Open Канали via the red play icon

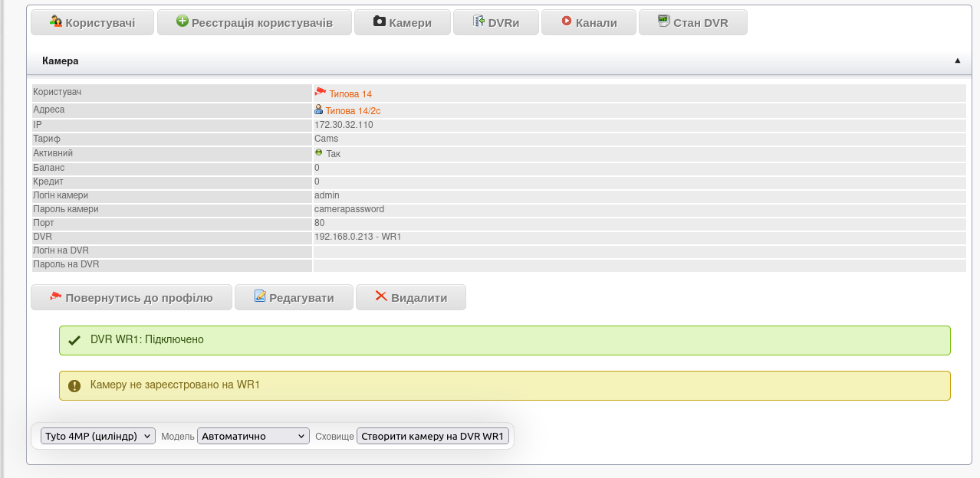point(567,21)
